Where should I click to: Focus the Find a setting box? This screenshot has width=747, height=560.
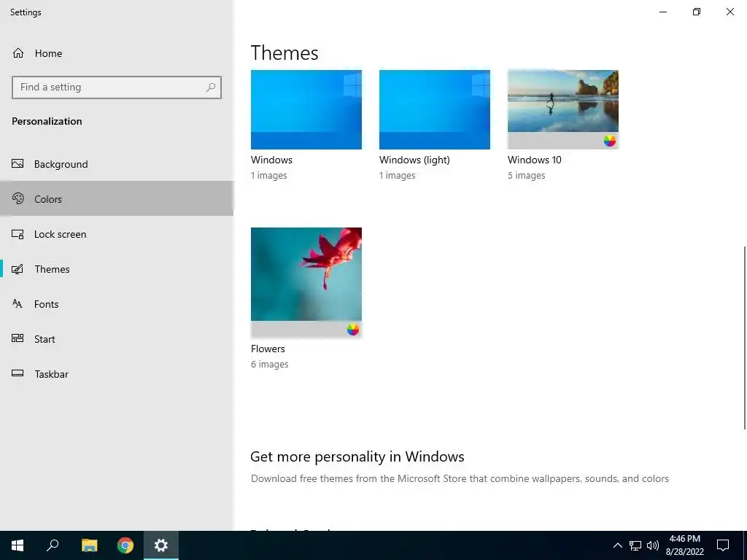pos(117,87)
